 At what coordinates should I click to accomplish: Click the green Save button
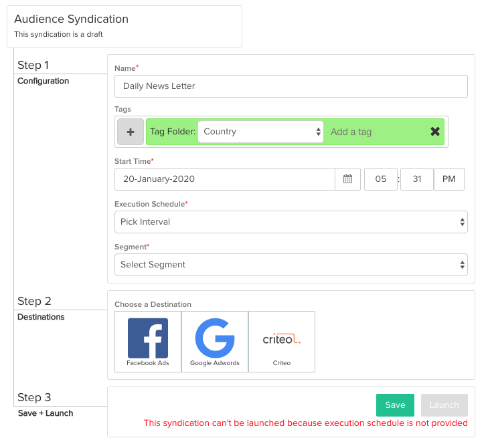(395, 405)
